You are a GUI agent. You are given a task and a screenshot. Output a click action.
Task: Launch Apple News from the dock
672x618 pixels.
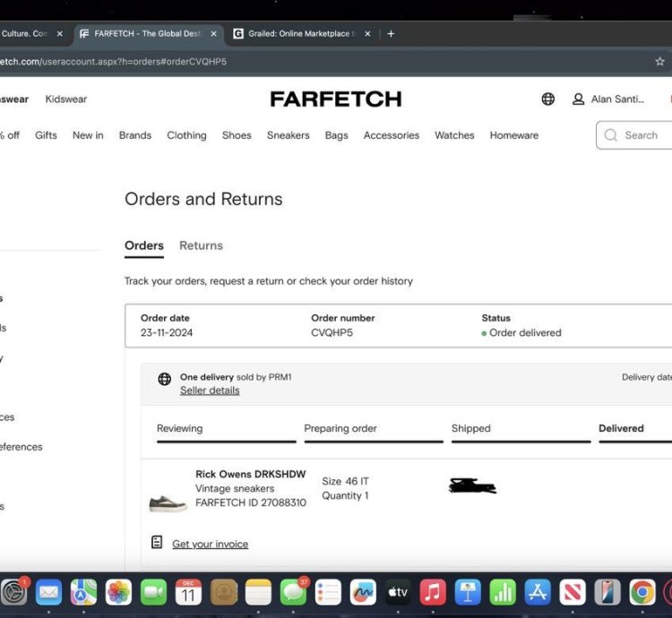[x=573, y=593]
